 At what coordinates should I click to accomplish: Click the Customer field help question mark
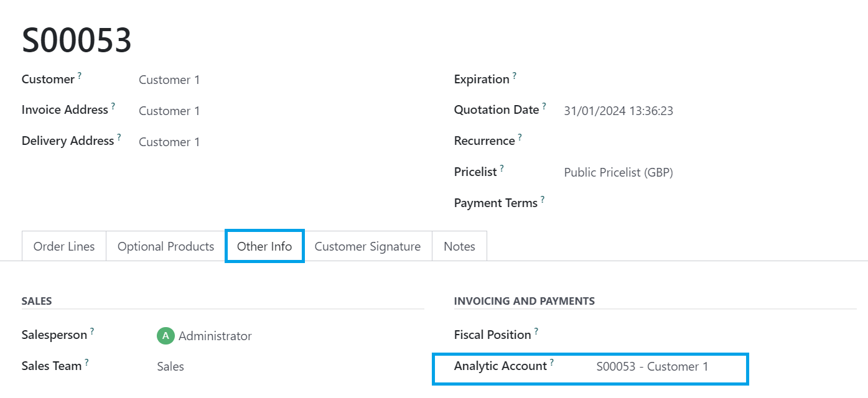(x=80, y=75)
